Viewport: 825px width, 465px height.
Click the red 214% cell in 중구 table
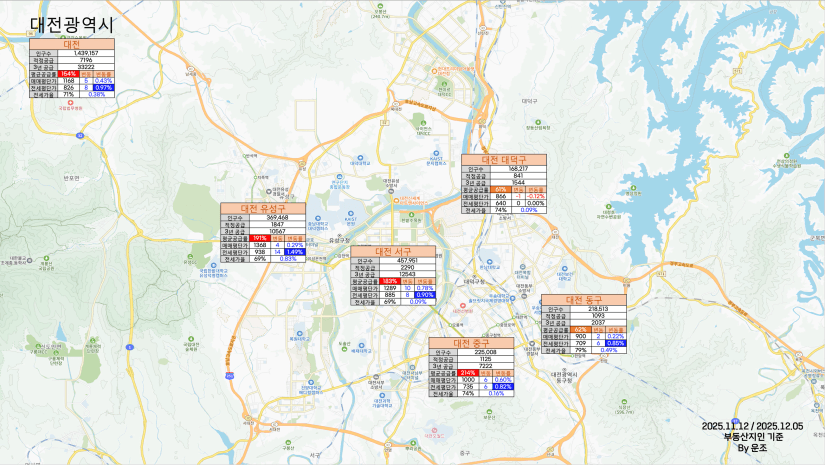[468, 373]
